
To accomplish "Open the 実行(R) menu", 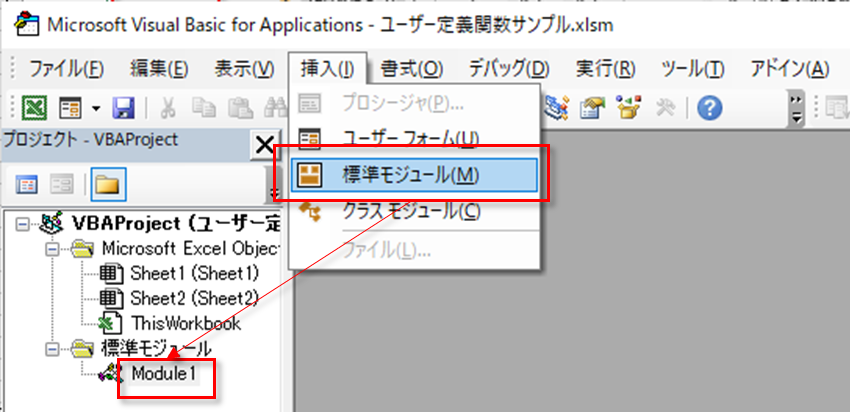I will click(x=606, y=69).
